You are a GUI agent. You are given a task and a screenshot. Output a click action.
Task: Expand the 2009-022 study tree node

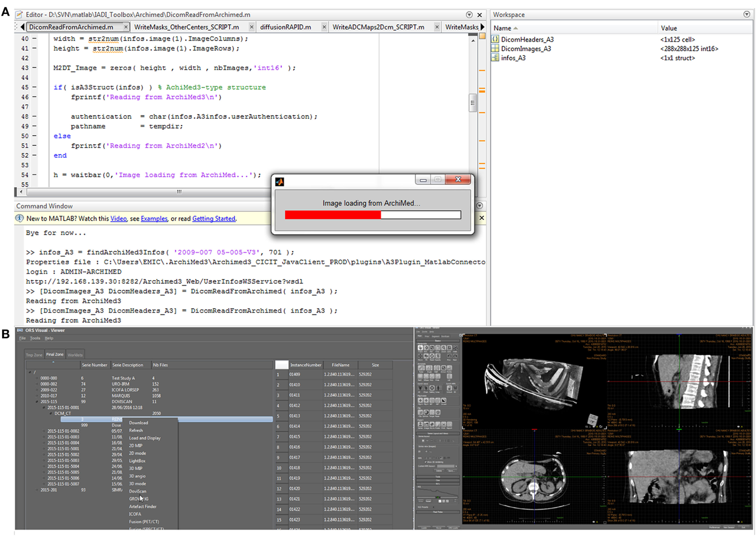pyautogui.click(x=37, y=390)
